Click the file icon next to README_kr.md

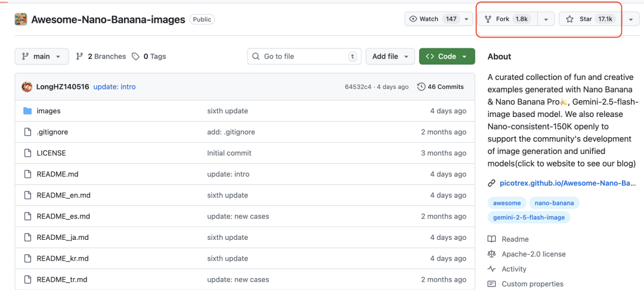27,258
